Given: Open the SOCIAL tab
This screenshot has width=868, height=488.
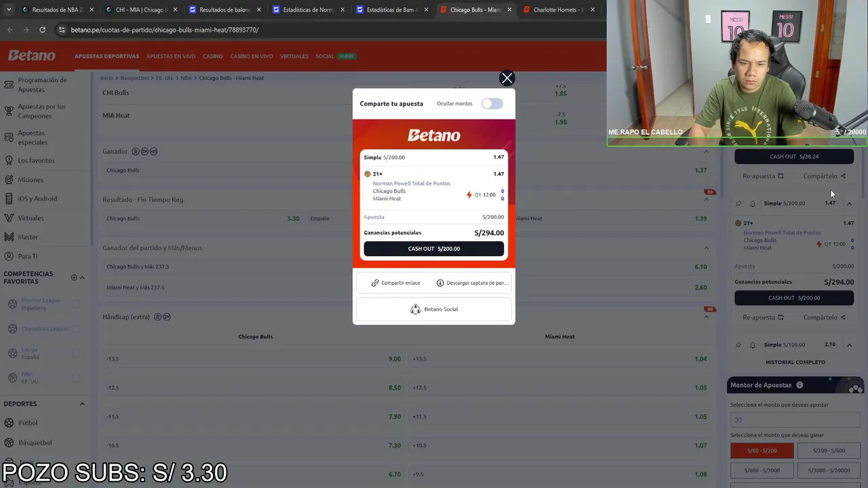Looking at the screenshot, I should (325, 56).
